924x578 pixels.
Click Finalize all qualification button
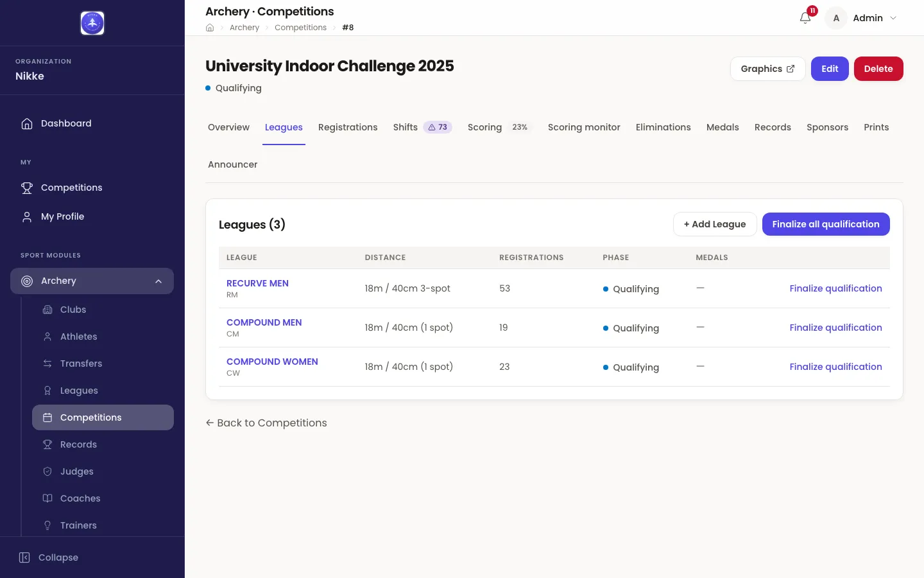point(826,224)
